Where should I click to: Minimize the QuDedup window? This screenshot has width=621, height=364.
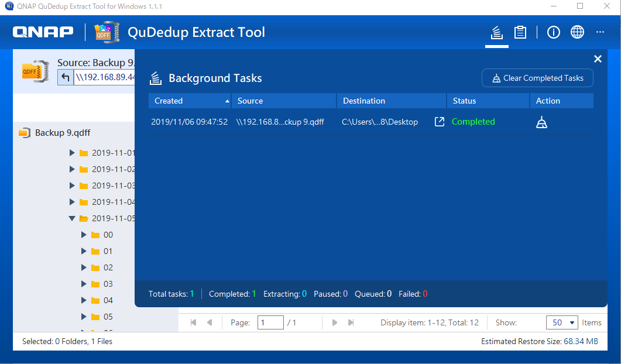[554, 6]
